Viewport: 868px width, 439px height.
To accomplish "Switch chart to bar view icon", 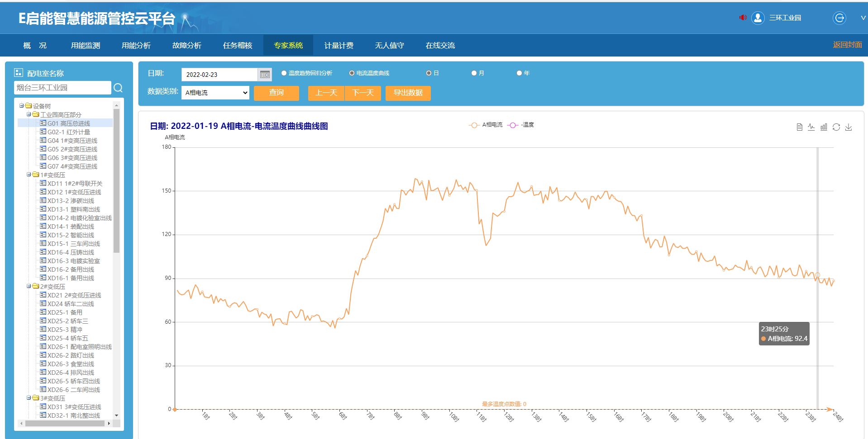I will tap(824, 127).
